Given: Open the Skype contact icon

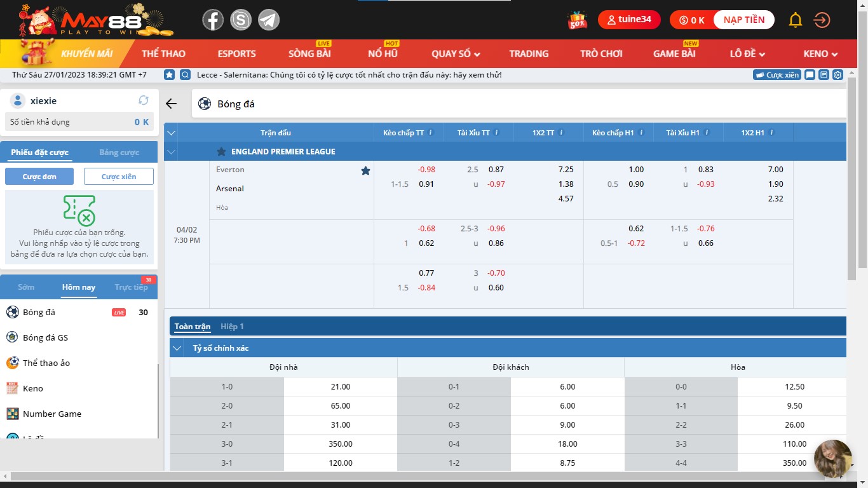Looking at the screenshot, I should pos(241,20).
